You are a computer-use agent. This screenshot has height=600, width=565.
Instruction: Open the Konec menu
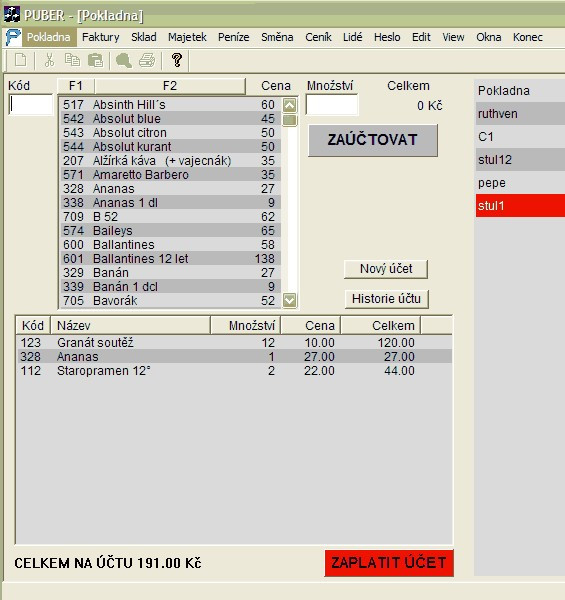click(x=528, y=37)
